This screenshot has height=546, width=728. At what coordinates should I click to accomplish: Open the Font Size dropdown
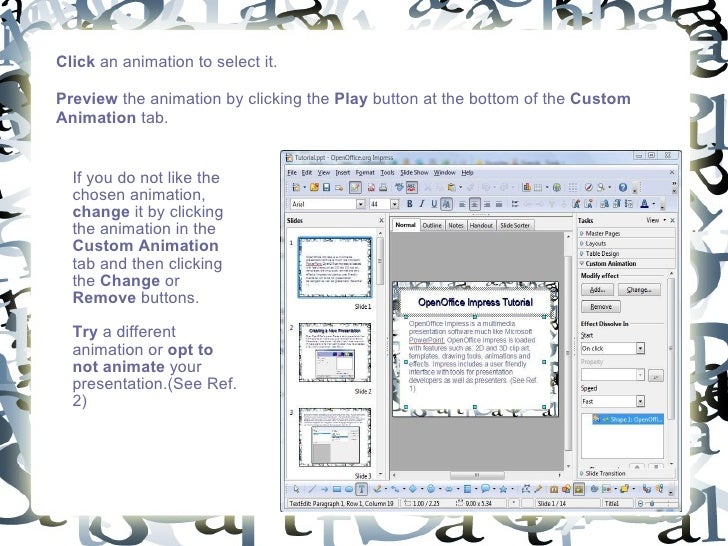(x=395, y=204)
